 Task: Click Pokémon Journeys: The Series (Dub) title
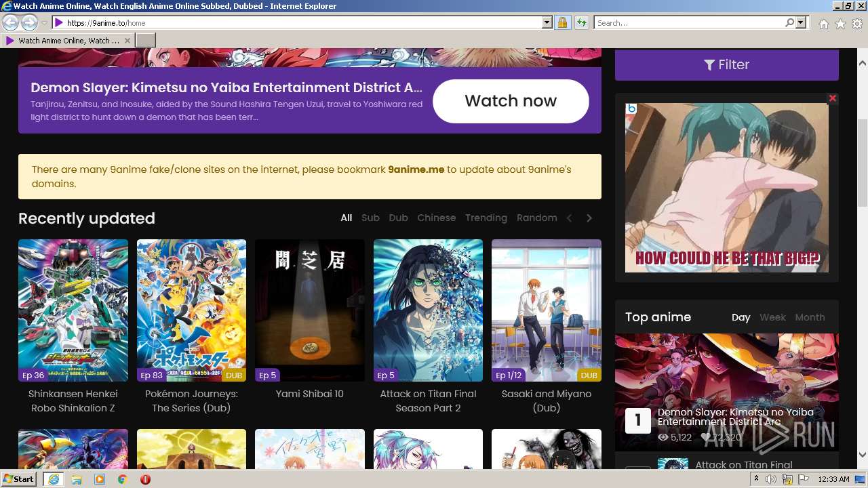click(191, 401)
